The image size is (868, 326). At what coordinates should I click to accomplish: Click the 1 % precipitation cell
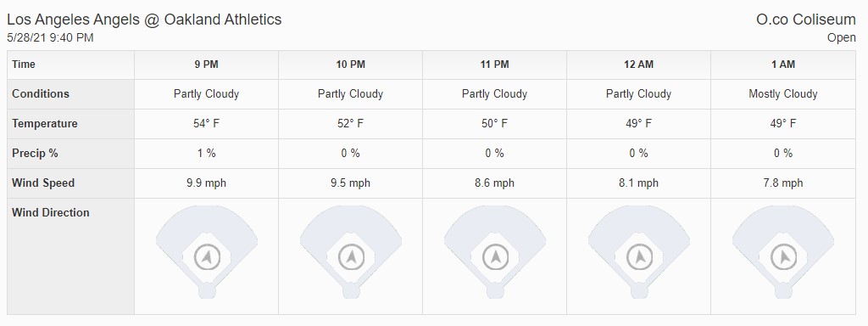coord(207,153)
